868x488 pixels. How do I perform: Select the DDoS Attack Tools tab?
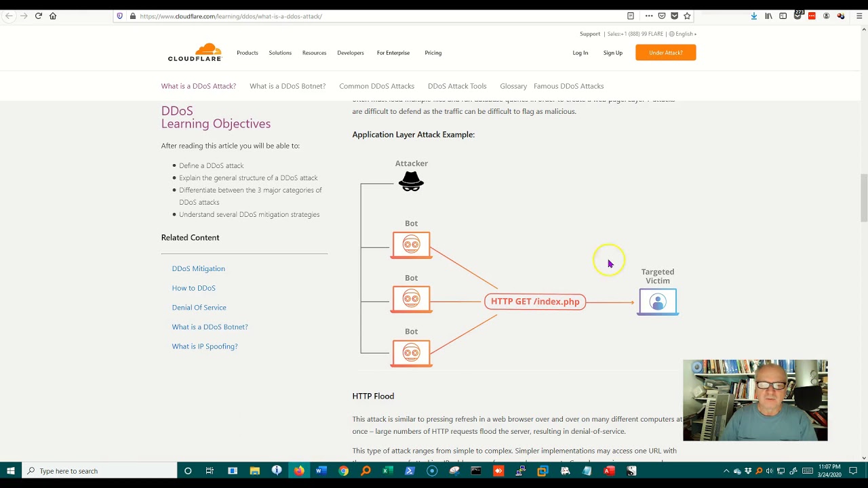point(457,86)
